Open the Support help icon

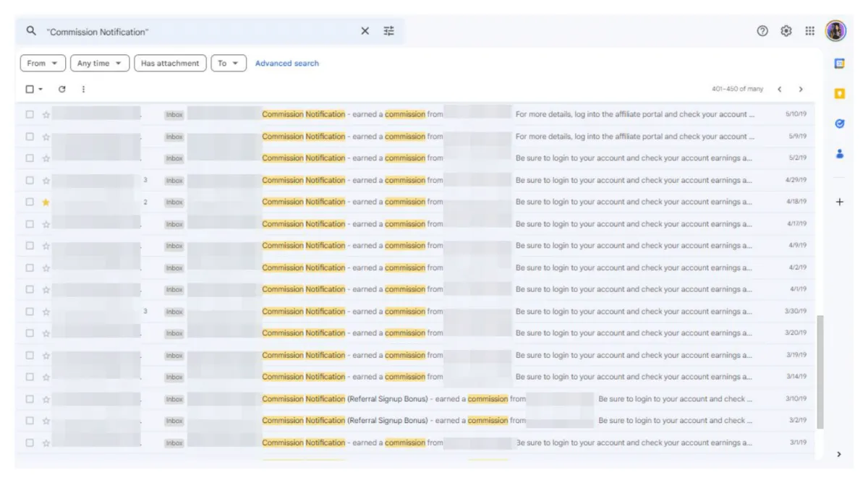click(762, 31)
